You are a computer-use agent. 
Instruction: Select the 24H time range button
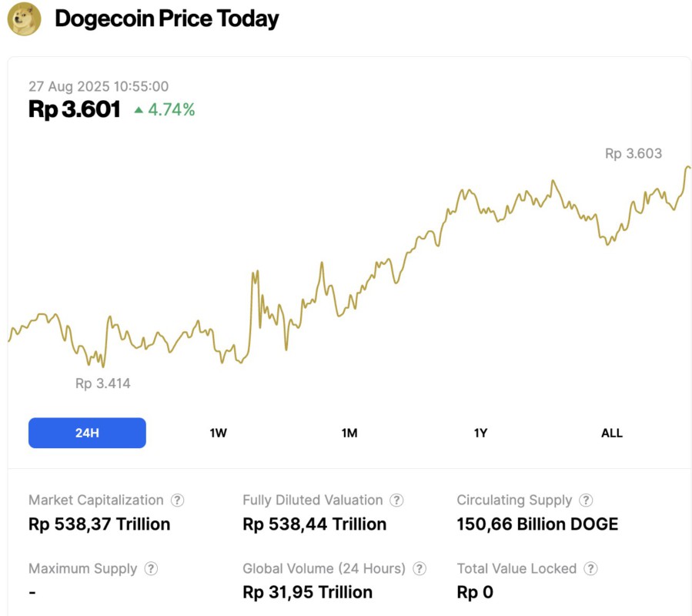pos(87,433)
